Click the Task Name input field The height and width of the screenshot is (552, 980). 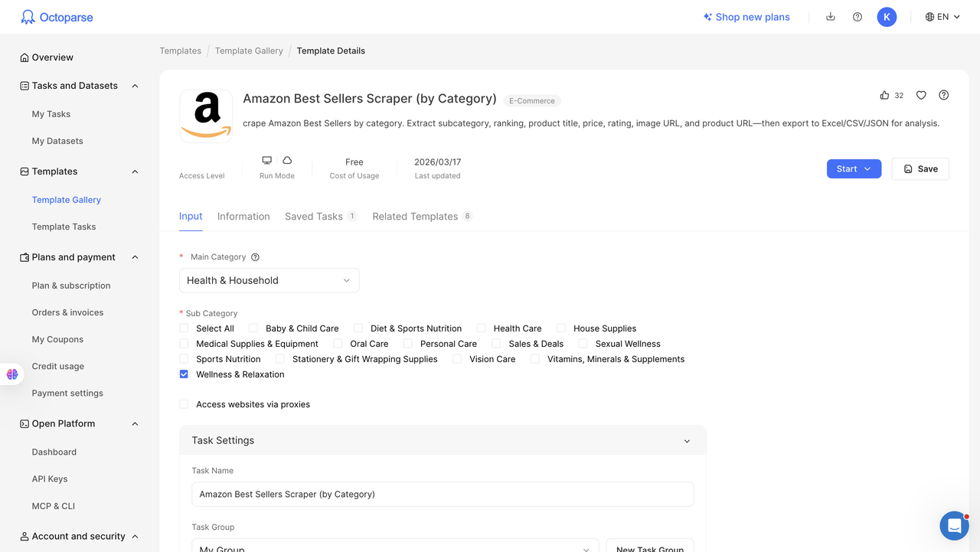click(443, 494)
